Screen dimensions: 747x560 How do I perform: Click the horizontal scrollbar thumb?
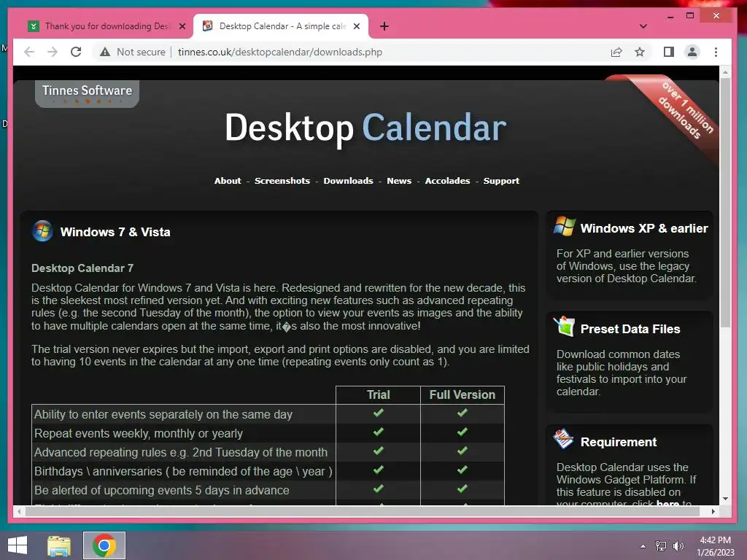click(362, 511)
